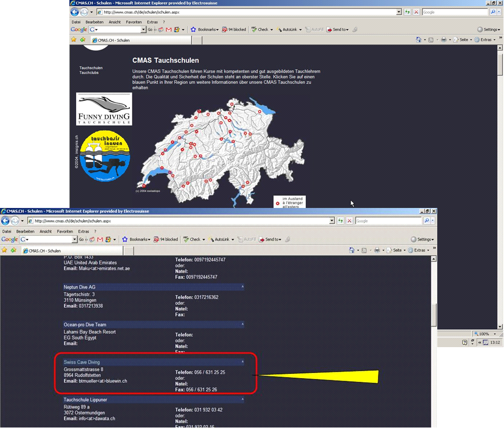Viewport: 504px width, 428px height.
Task: Open Tauchschulen link in sidebar
Action: pos(91,68)
